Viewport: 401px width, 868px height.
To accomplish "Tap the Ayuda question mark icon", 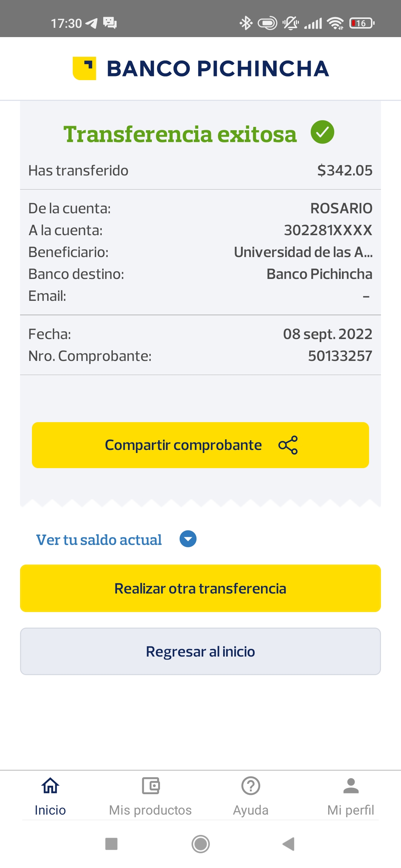I will (x=251, y=786).
